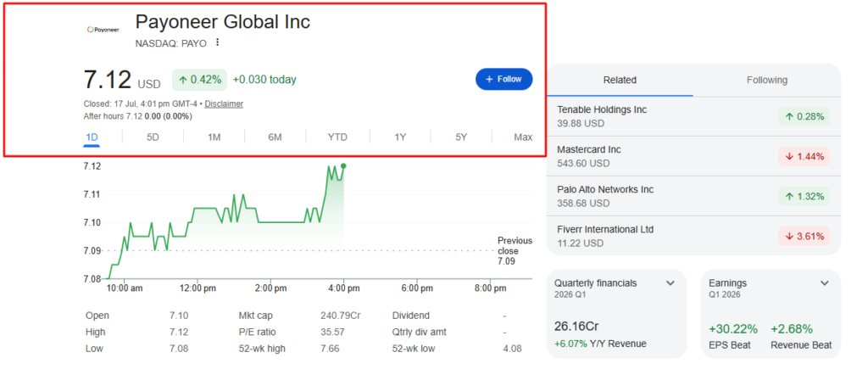868x369 pixels.
Task: Click the 7.12 USD current price
Action: [122, 80]
